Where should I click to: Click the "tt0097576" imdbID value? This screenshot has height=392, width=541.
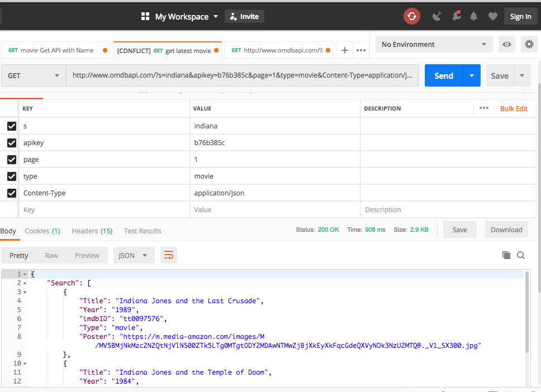[x=141, y=319]
